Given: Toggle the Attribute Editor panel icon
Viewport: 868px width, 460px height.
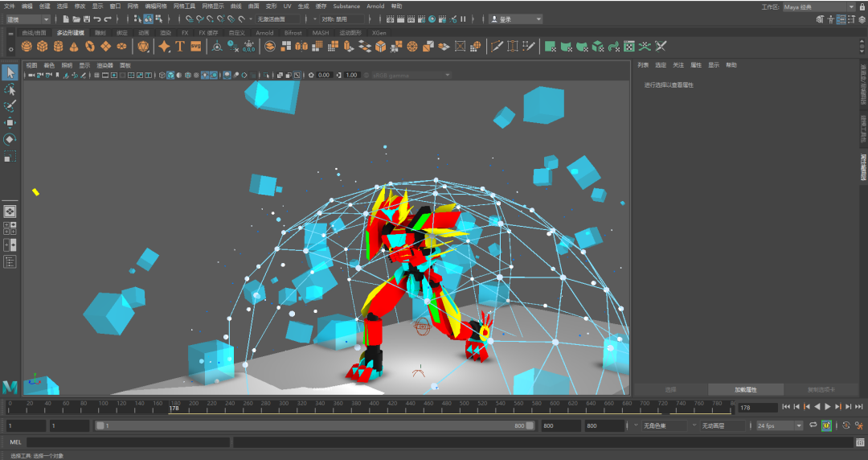Looking at the screenshot, I should pos(841,18).
